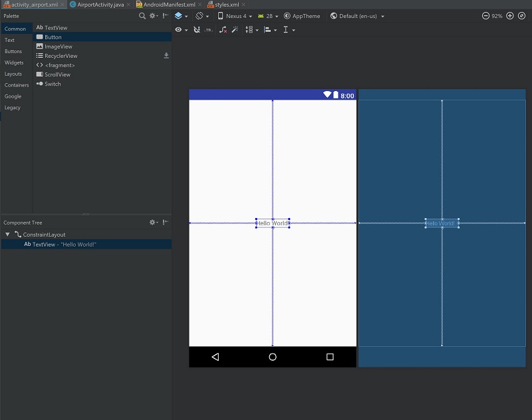The image size is (532, 420).
Task: Open the AndroidManifest.xml tab
Action: (x=168, y=5)
